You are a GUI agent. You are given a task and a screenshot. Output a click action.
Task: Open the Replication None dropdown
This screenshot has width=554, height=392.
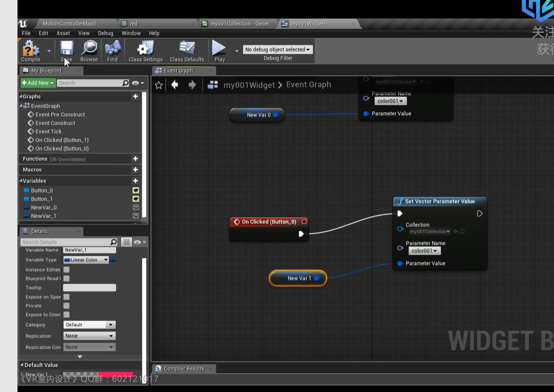click(89, 336)
